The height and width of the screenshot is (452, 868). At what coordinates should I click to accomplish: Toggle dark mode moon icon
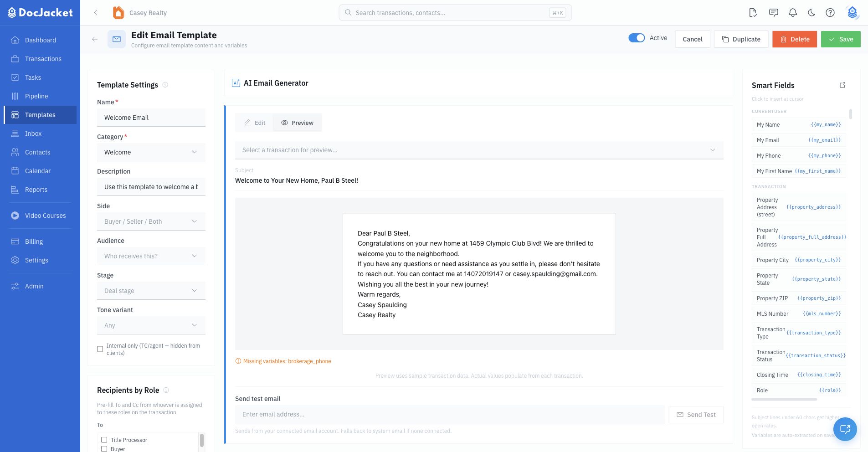pos(812,13)
